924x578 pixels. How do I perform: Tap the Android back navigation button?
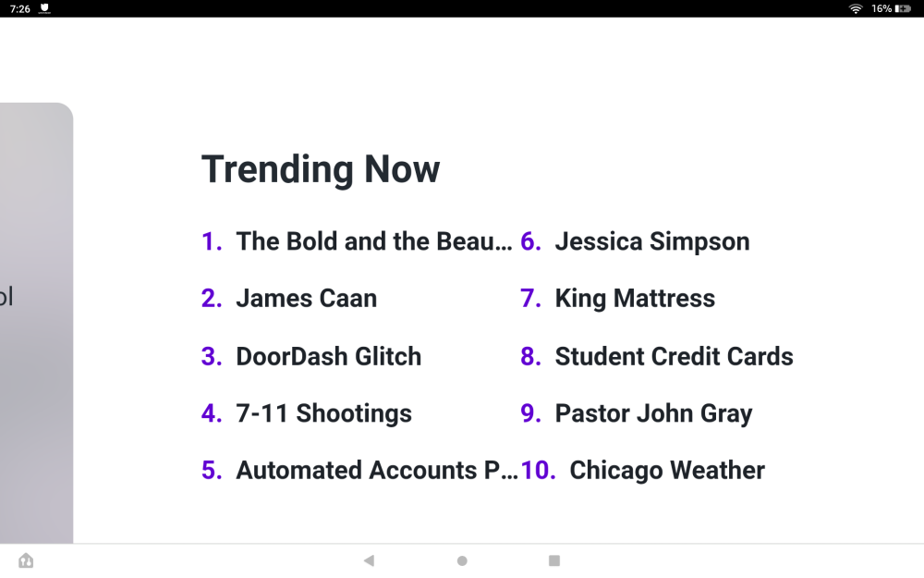coord(369,560)
